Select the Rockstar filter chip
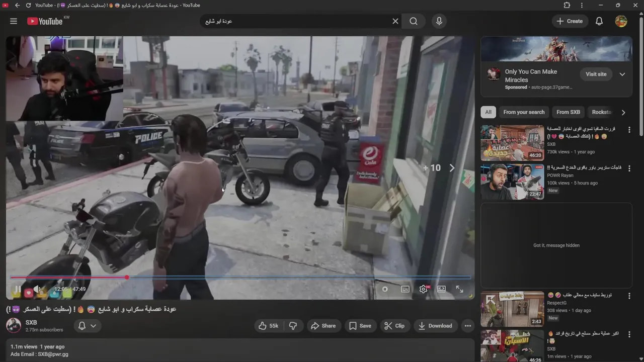Screen dimensions: 644x362 (602, 112)
